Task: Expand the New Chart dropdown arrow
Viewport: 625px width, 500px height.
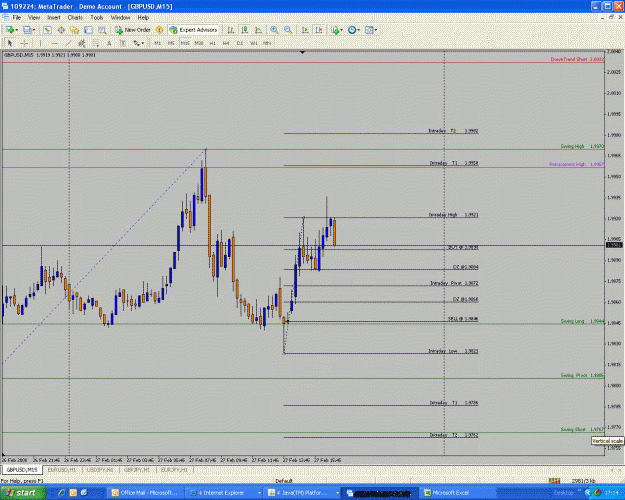Action: click(17, 30)
